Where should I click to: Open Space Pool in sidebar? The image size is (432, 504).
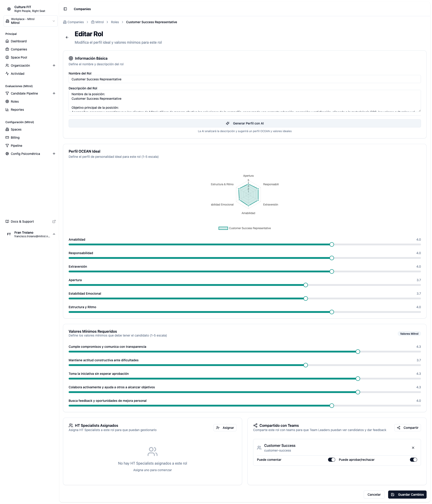click(19, 57)
